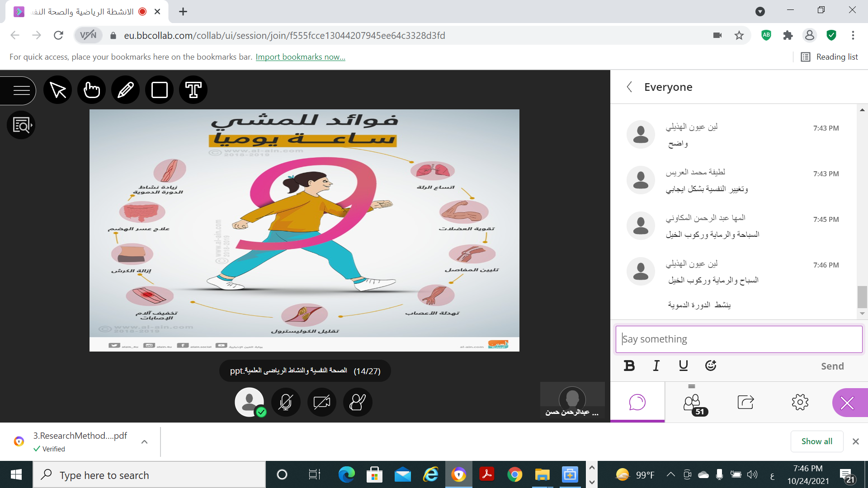Switch to the Attendees panel tab

click(x=692, y=402)
